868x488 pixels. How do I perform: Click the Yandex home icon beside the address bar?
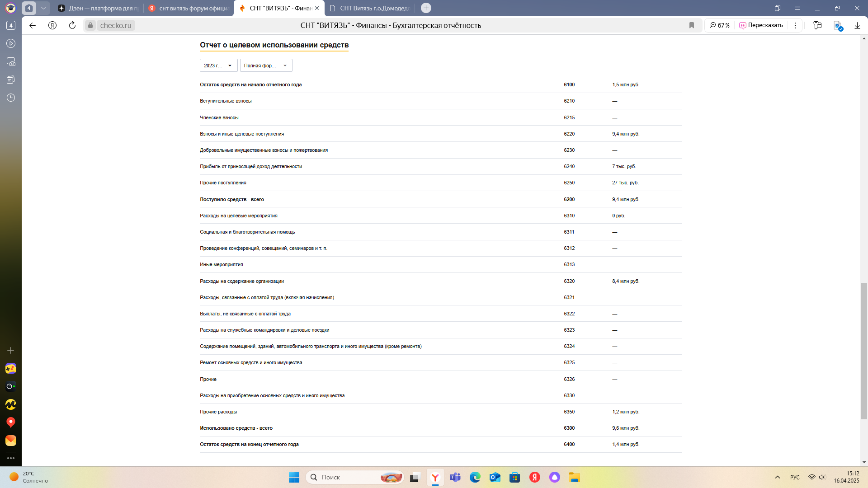point(52,25)
